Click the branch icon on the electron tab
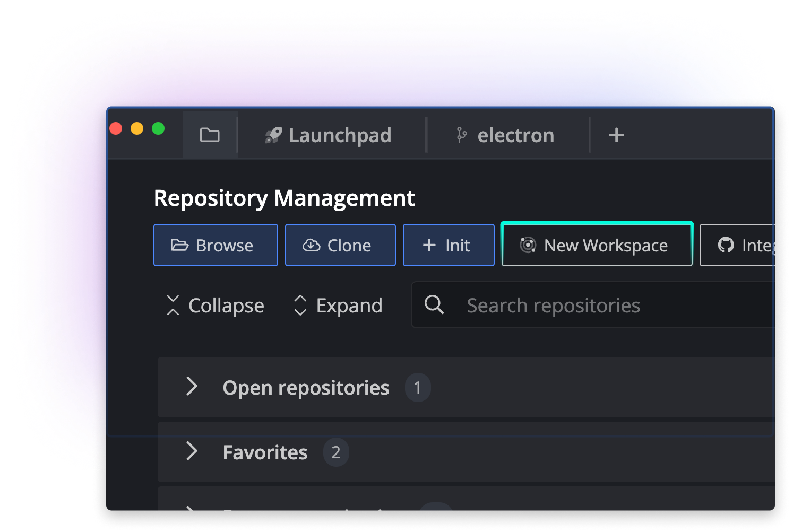The width and height of the screenshot is (793, 532). coord(461,135)
